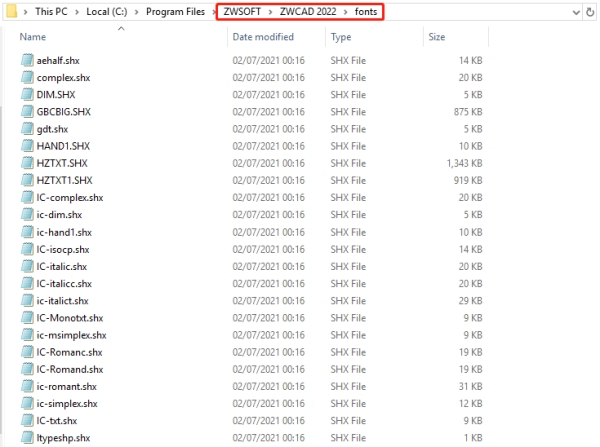Screen dimensions: 600x447
Task: Click the IC-Romand.shx file icon
Action: [x=27, y=369]
